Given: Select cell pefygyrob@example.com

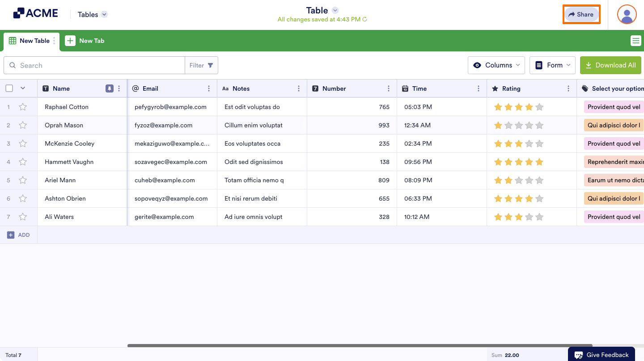Looking at the screenshot, I should pos(172,107).
